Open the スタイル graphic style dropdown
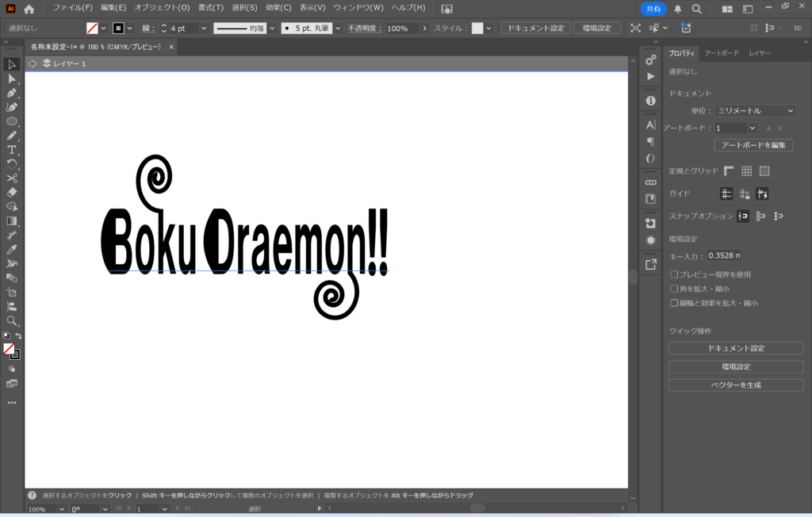Image resolution: width=812 pixels, height=517 pixels. 488,29
